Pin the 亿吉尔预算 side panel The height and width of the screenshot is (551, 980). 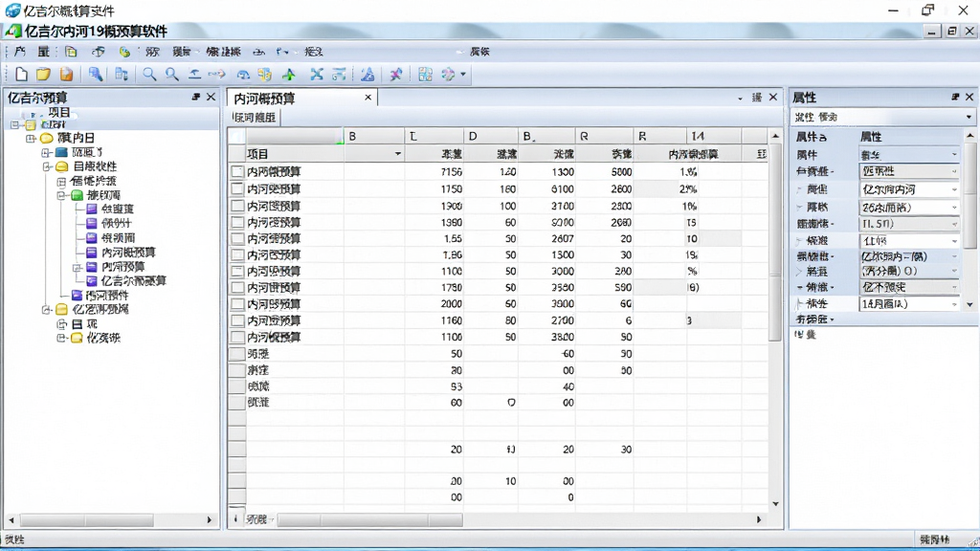(195, 97)
